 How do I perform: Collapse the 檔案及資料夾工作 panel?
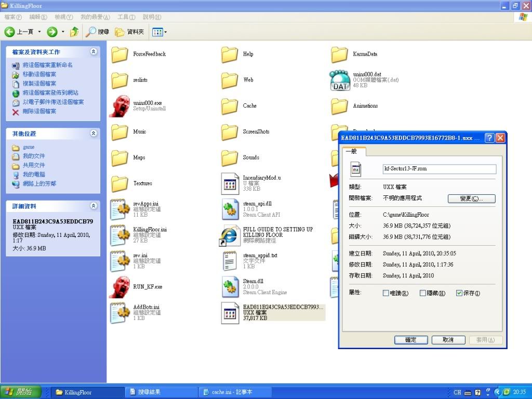click(x=94, y=52)
